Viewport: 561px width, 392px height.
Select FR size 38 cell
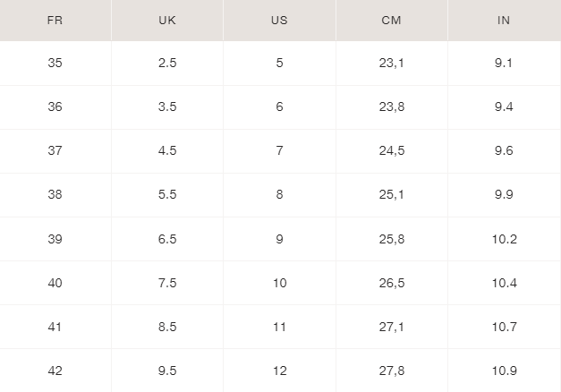point(55,195)
